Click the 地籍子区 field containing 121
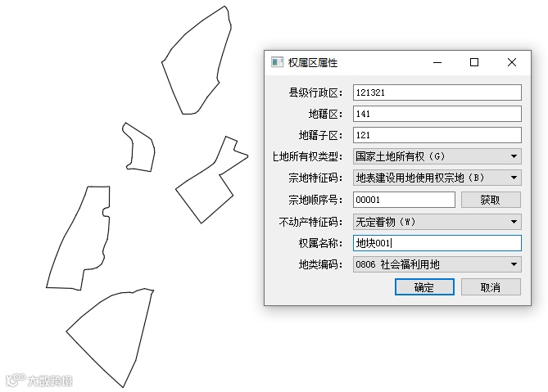 437,135
